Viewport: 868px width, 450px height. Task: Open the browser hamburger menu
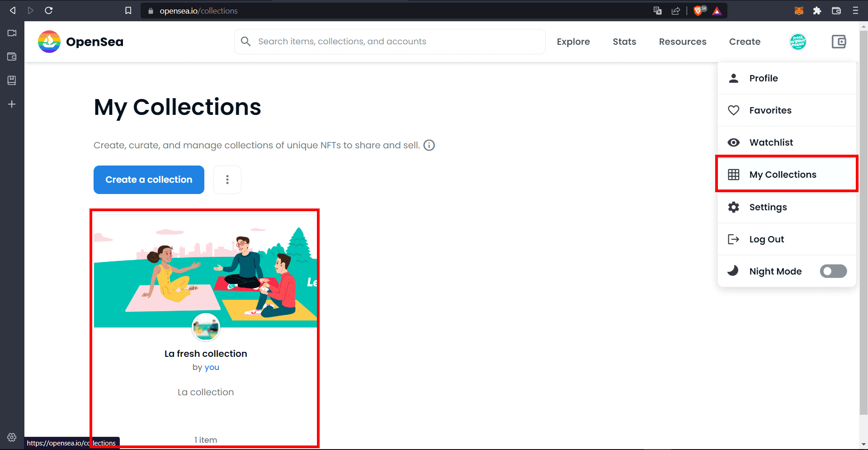click(855, 10)
